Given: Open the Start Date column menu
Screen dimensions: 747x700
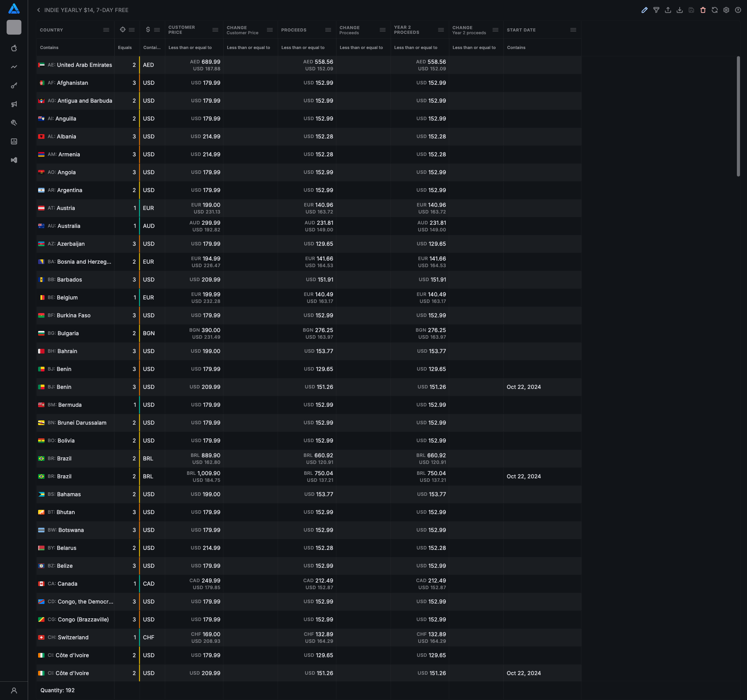Looking at the screenshot, I should (x=573, y=30).
